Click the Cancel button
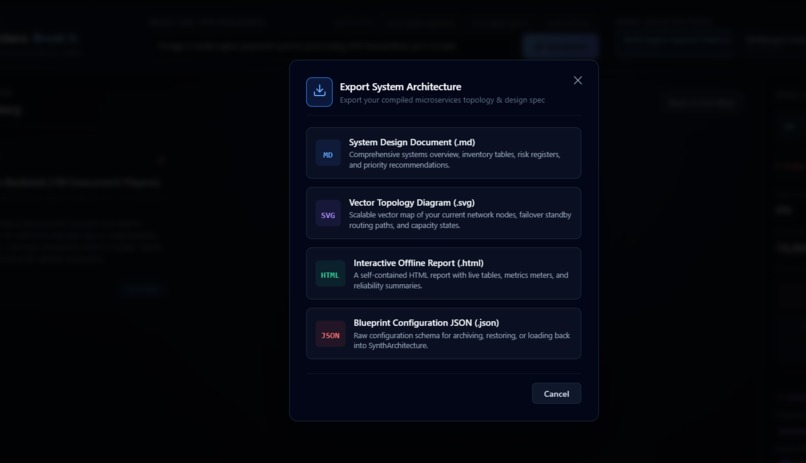Image resolution: width=806 pixels, height=463 pixels. [556, 394]
